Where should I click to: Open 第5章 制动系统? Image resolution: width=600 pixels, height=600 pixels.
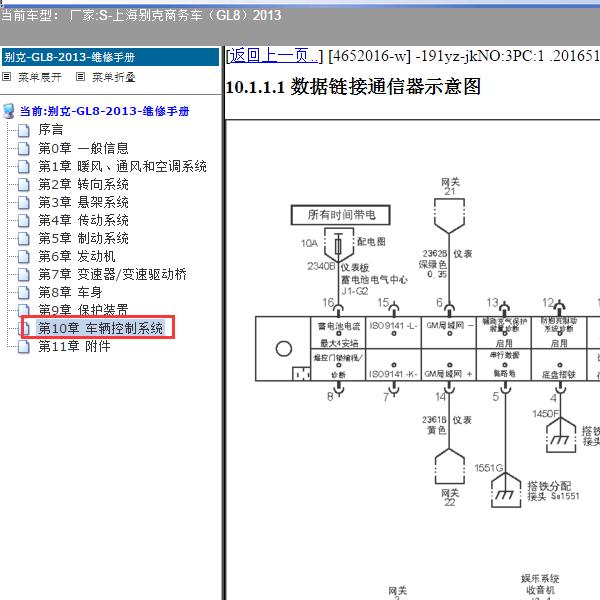pyautogui.click(x=83, y=238)
